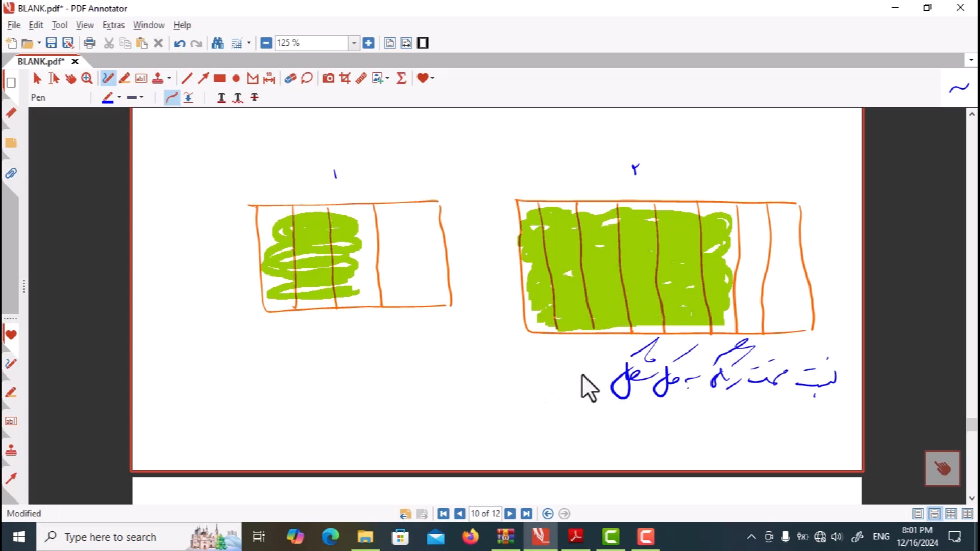Click the Crop tool icon
Viewport: 980px width, 551px height.
(x=345, y=78)
